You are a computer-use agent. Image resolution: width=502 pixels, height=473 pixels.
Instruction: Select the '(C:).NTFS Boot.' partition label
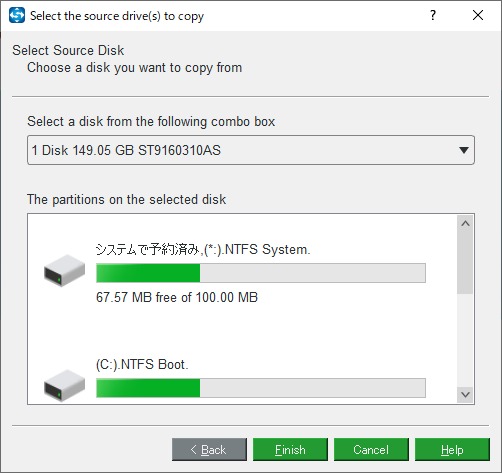coord(142,364)
